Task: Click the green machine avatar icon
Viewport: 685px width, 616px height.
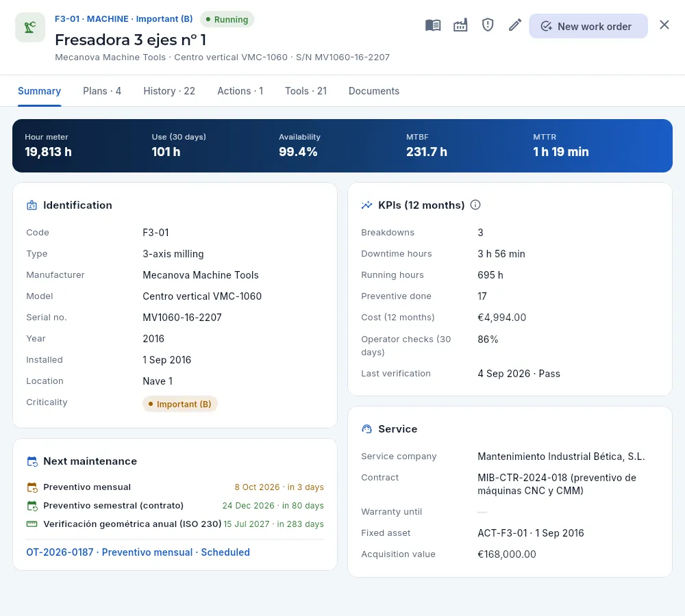Action: pyautogui.click(x=30, y=27)
